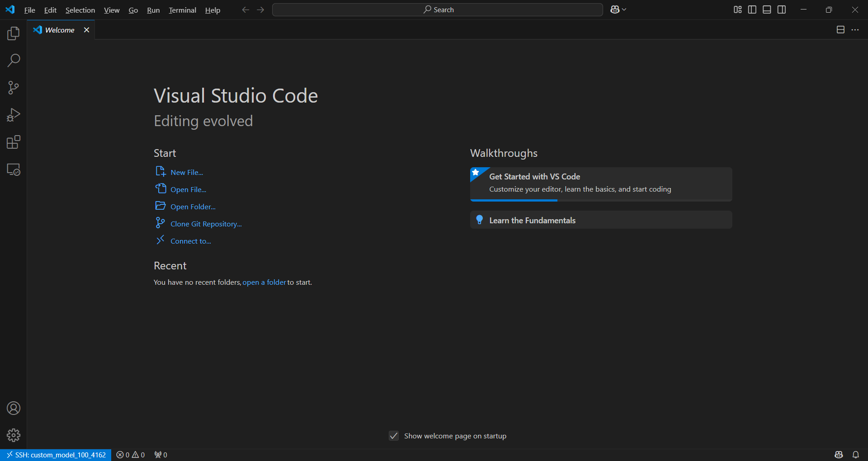Click the Open File icon

click(x=160, y=188)
